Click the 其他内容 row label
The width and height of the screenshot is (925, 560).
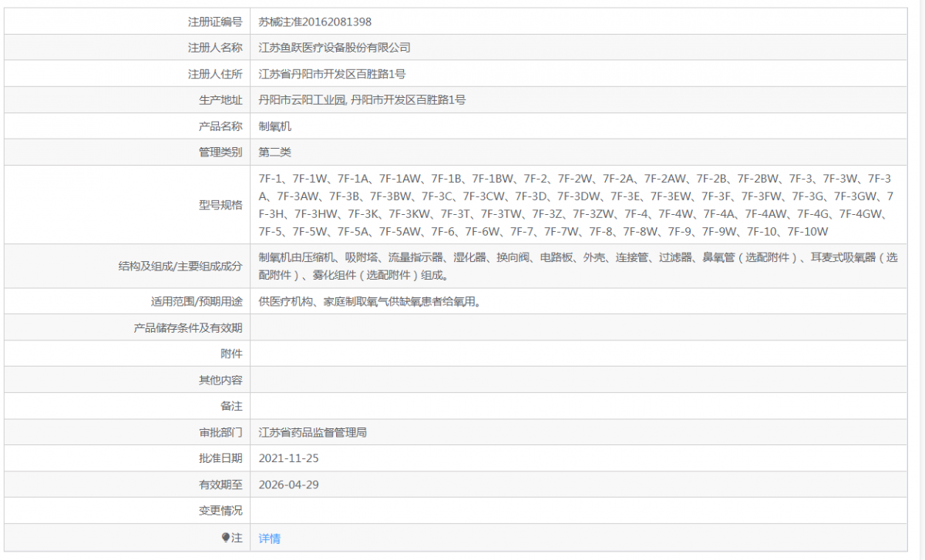click(220, 380)
